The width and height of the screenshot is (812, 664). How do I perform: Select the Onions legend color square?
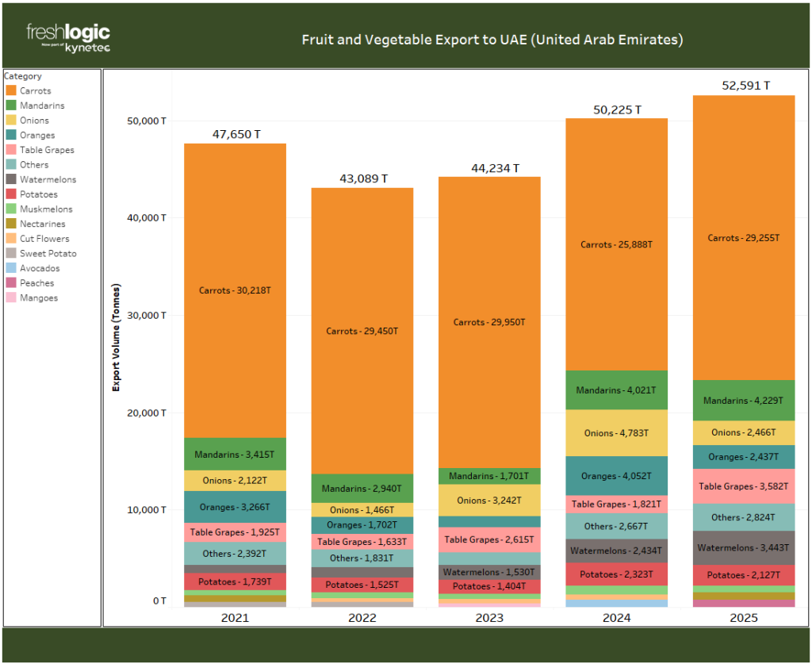click(11, 121)
